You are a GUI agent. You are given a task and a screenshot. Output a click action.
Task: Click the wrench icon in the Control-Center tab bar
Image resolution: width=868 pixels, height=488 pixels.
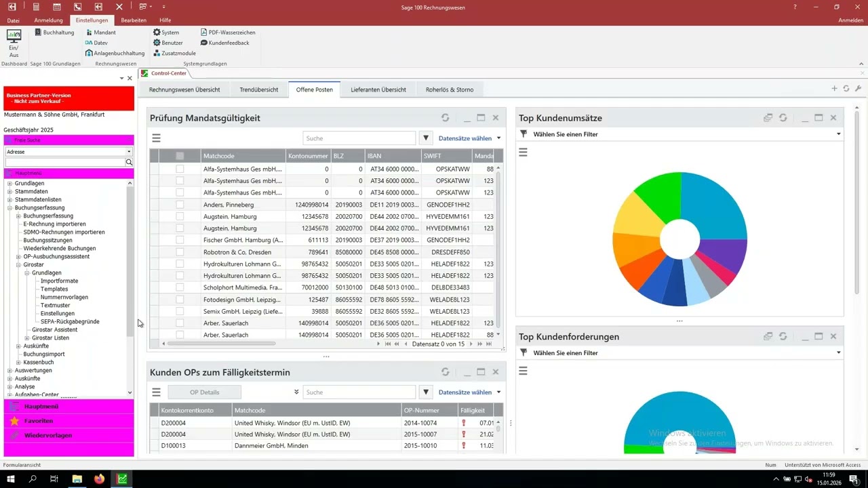858,89
